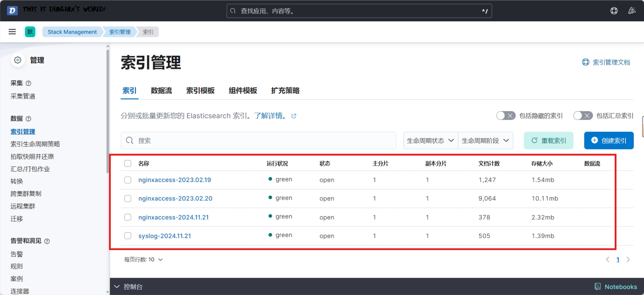Toggle 包括汇总索引 switch
Viewport: 644px width, 295px height.
(583, 116)
